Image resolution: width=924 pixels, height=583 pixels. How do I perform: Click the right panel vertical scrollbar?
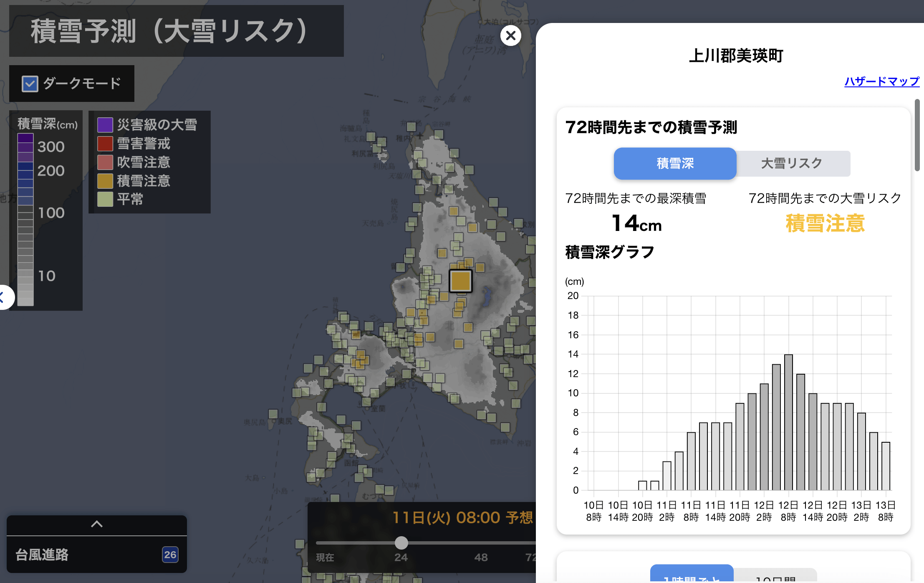click(x=917, y=135)
